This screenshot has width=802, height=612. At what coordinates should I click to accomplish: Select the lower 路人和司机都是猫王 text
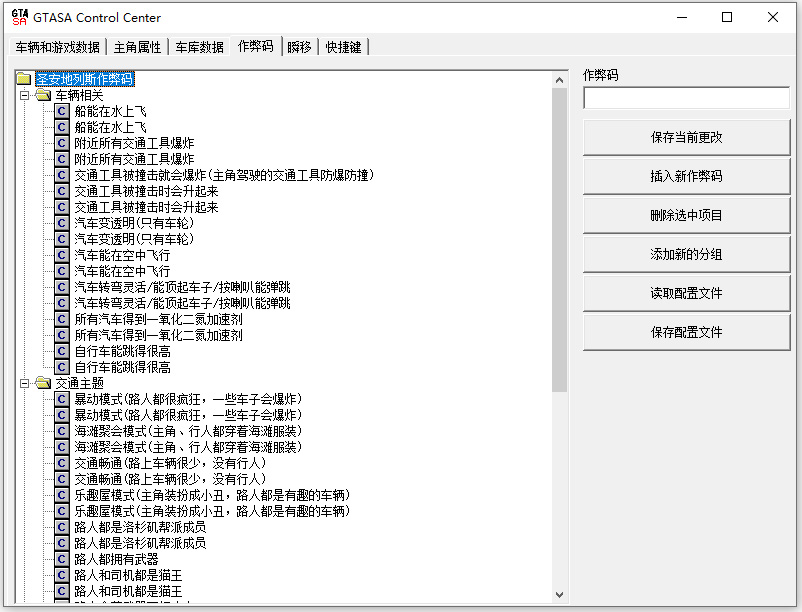click(128, 591)
